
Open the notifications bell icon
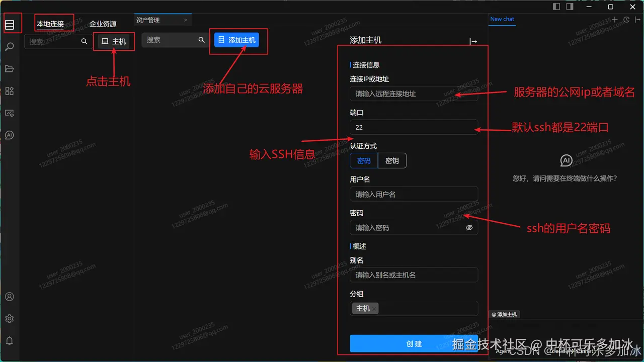10,340
